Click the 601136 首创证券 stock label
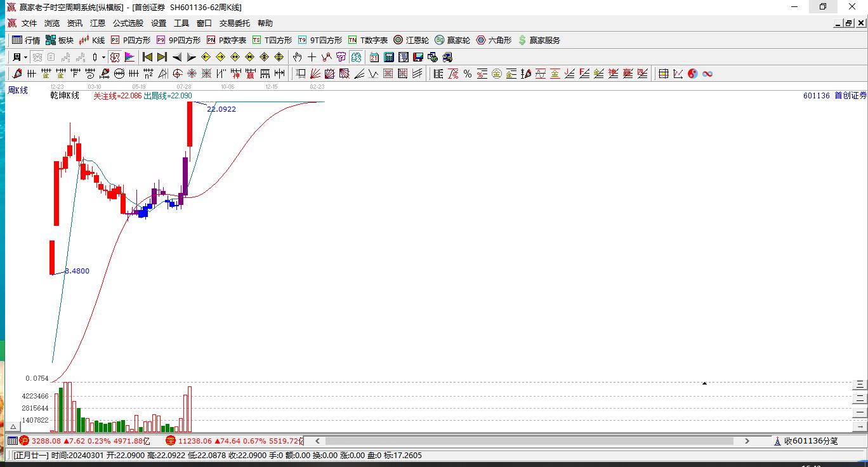 pyautogui.click(x=834, y=96)
